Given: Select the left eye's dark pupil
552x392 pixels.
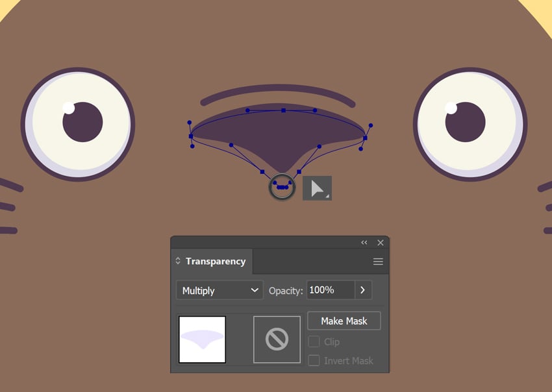Looking at the screenshot, I should (83, 123).
